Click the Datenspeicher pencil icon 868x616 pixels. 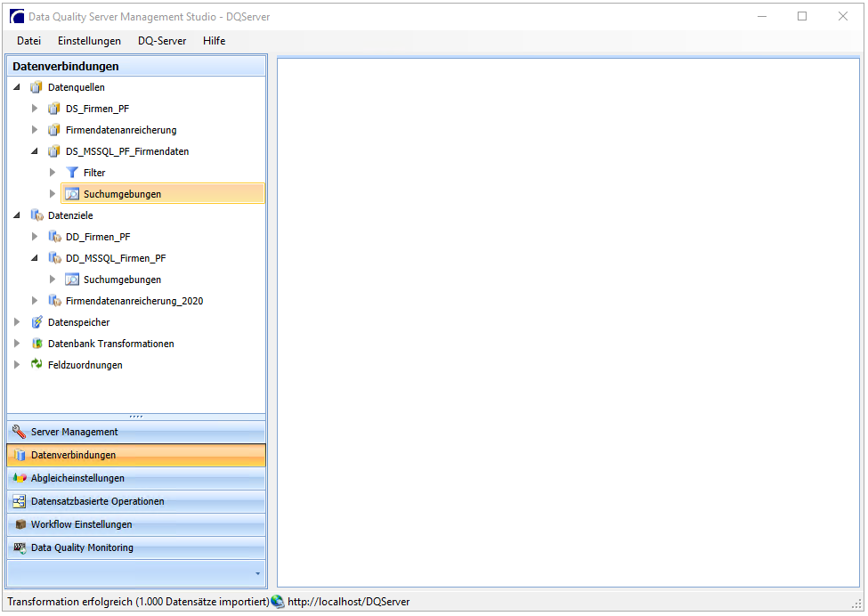[37, 322]
